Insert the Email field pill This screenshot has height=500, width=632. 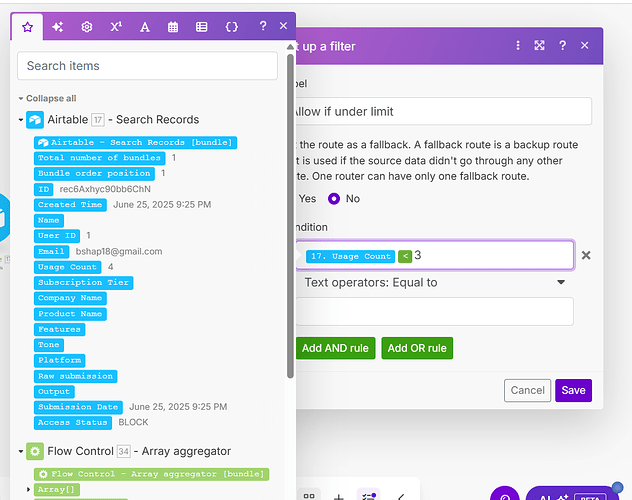tap(52, 251)
